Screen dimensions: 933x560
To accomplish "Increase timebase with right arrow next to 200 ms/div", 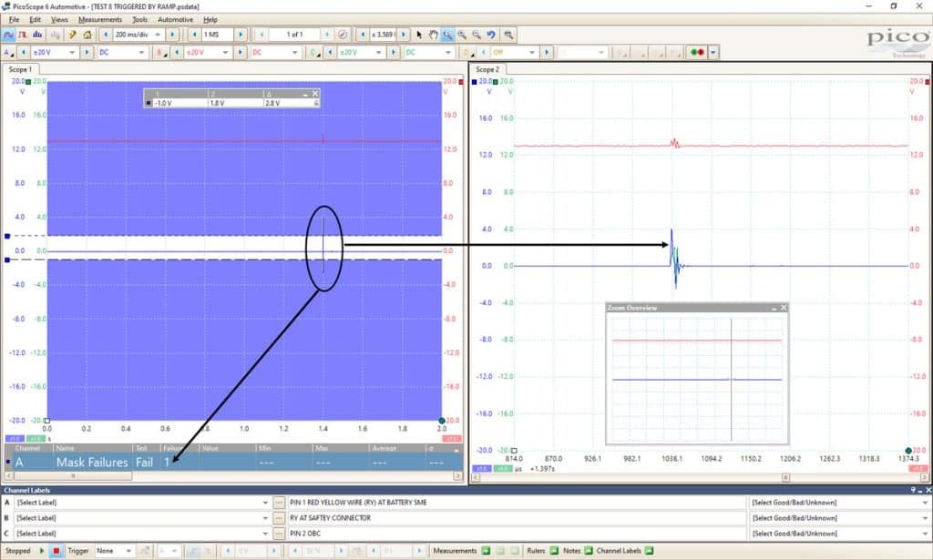I will [x=172, y=35].
